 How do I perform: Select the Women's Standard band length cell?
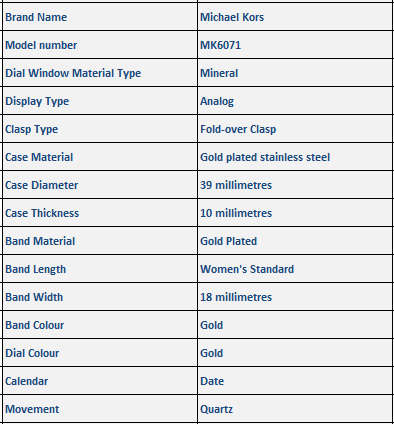295,269
